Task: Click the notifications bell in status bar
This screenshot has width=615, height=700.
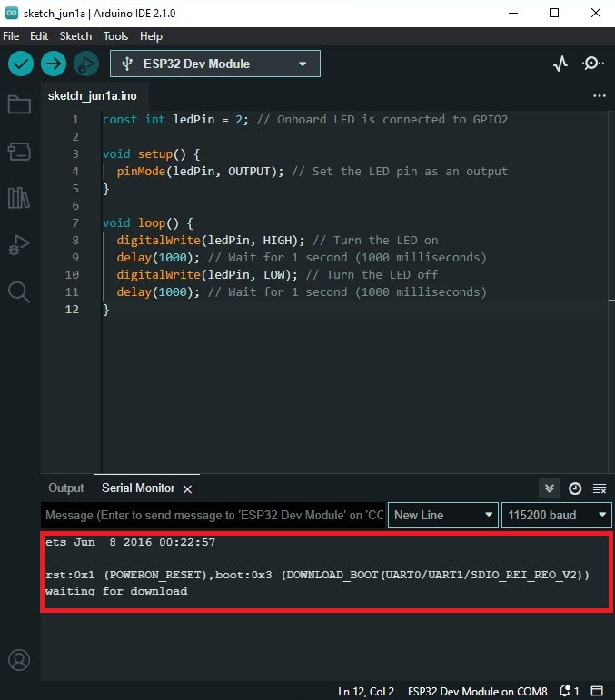Action: (569, 692)
